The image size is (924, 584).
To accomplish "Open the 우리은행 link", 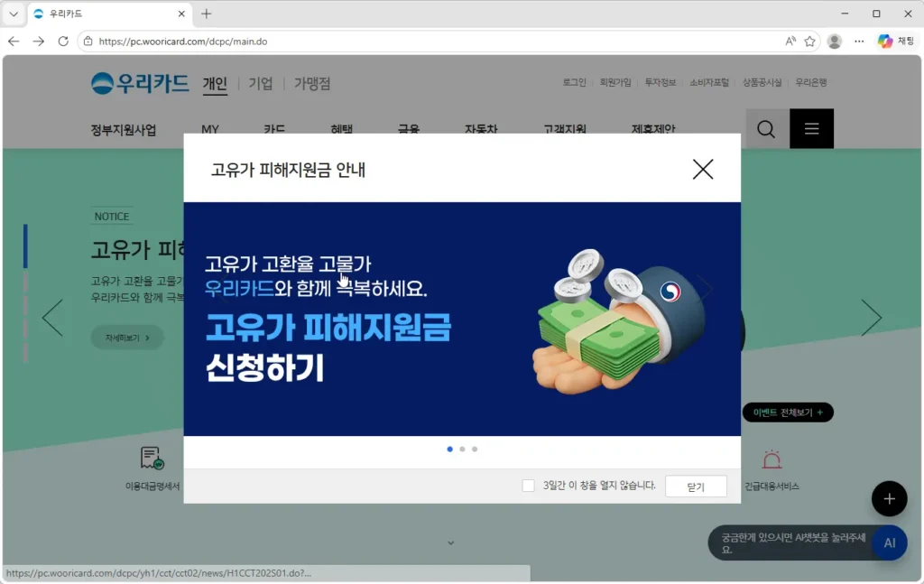I will click(x=811, y=82).
